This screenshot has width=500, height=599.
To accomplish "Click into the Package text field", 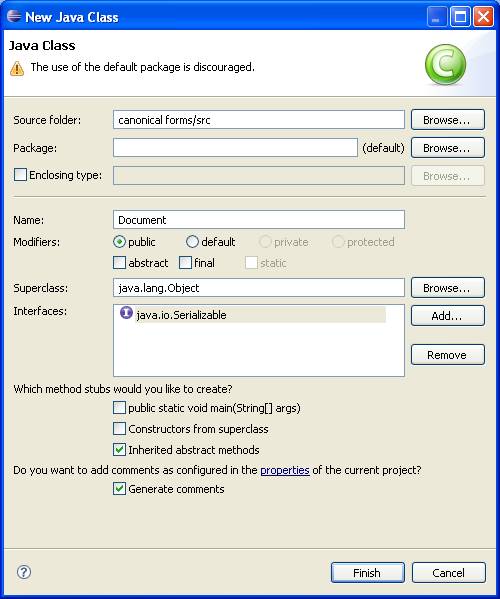I will (235, 147).
